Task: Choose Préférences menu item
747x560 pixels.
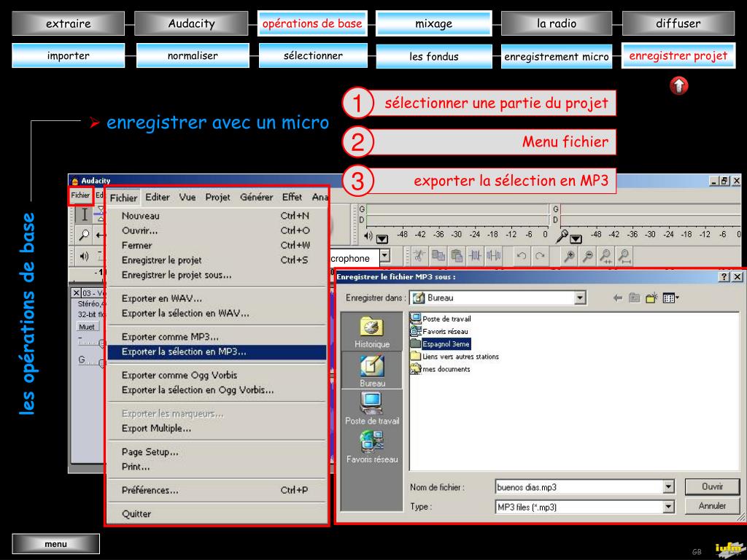Action: point(217,491)
